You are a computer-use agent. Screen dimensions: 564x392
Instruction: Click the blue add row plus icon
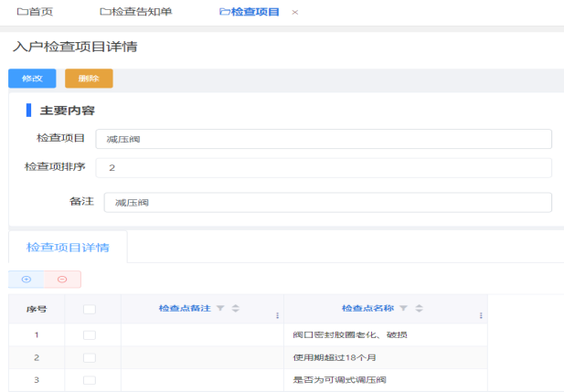point(27,280)
